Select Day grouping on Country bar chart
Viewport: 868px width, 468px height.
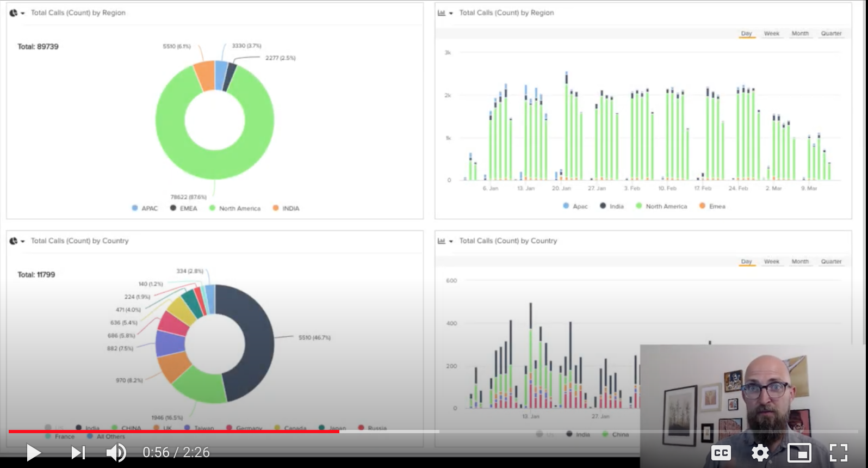pyautogui.click(x=746, y=262)
